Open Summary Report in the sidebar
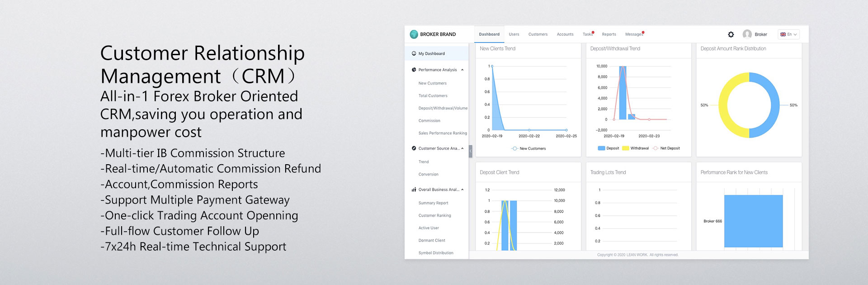Image resolution: width=868 pixels, height=285 pixels. [434, 203]
